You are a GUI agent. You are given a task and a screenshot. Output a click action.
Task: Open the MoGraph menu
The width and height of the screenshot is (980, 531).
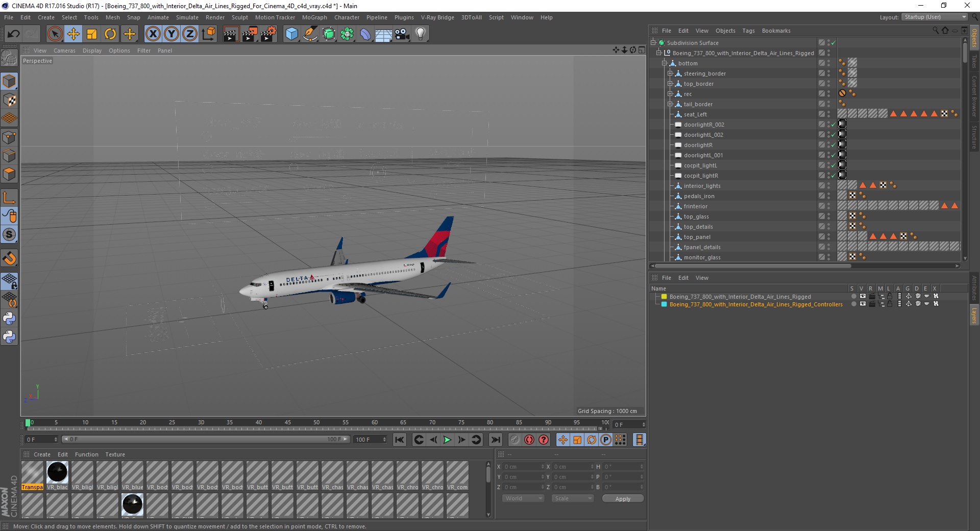[314, 17]
